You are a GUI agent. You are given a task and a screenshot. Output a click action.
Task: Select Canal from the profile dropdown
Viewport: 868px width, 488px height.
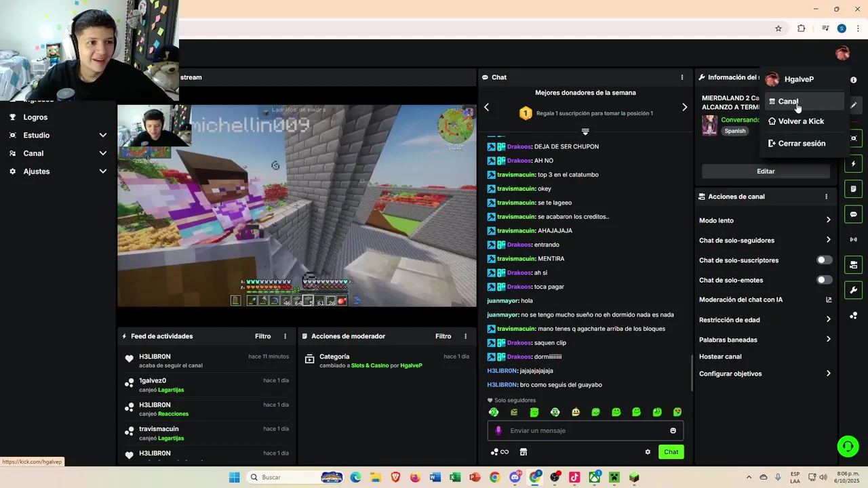tap(804, 102)
